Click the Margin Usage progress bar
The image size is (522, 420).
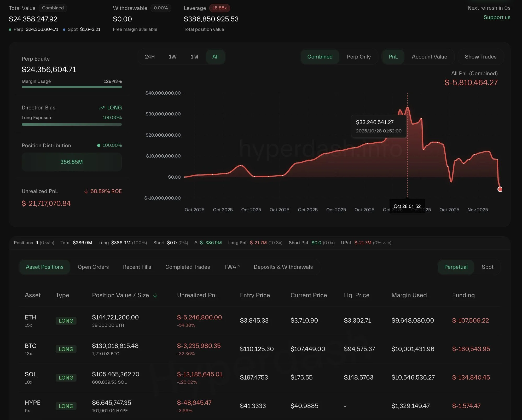tap(72, 87)
